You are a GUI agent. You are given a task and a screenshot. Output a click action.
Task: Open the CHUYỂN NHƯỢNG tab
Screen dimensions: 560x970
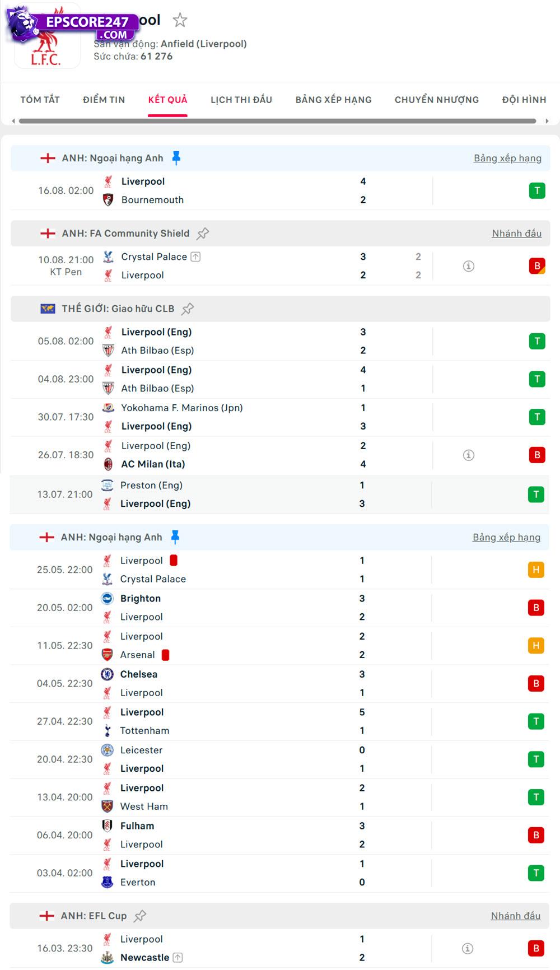[x=437, y=100]
